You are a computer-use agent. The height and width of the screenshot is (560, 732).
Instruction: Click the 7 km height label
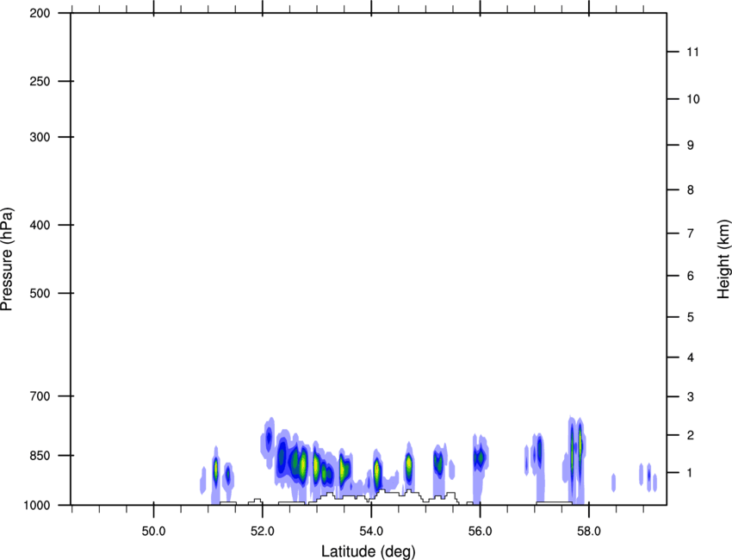click(x=690, y=233)
